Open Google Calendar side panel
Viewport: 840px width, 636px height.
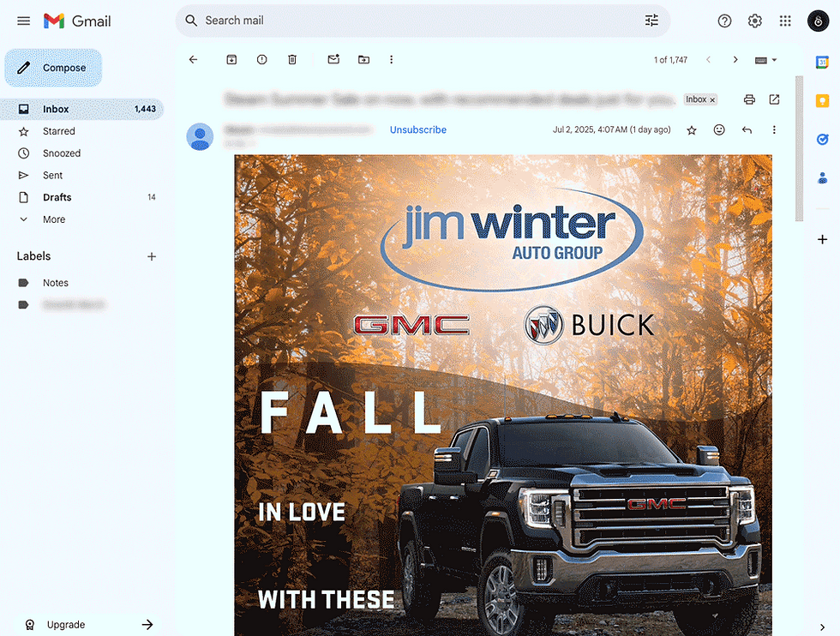coord(822,62)
